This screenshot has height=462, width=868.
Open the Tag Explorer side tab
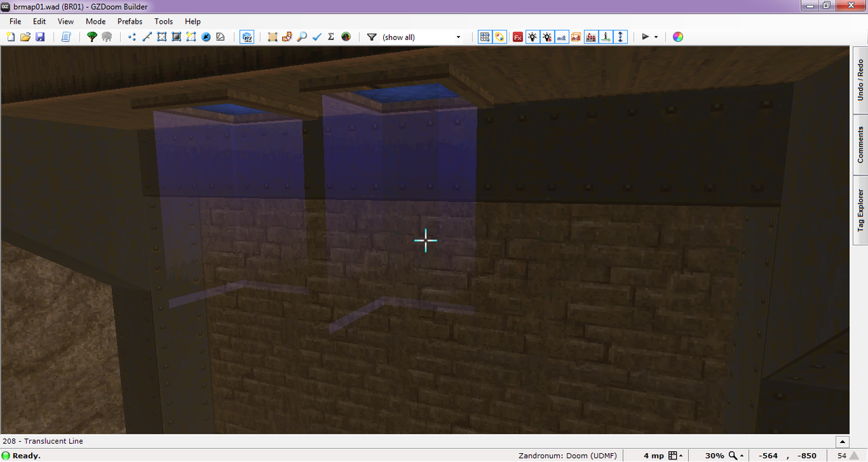coord(860,210)
